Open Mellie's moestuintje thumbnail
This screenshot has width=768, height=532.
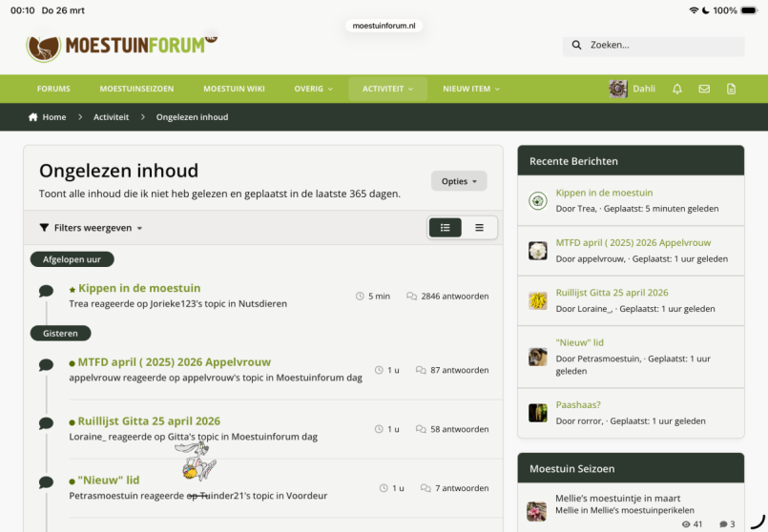(537, 511)
